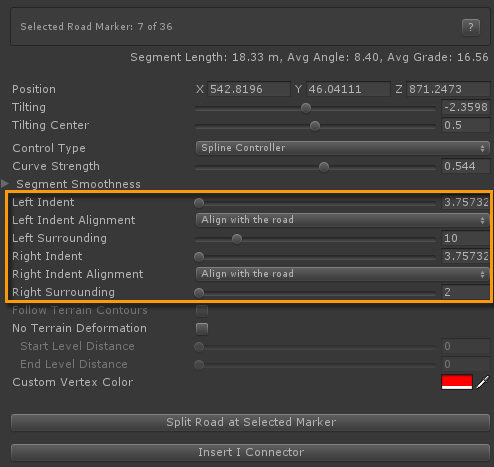Screen dimensions: 494x467
Task: Open the Custom Vertex Color swatch
Action: [457, 382]
